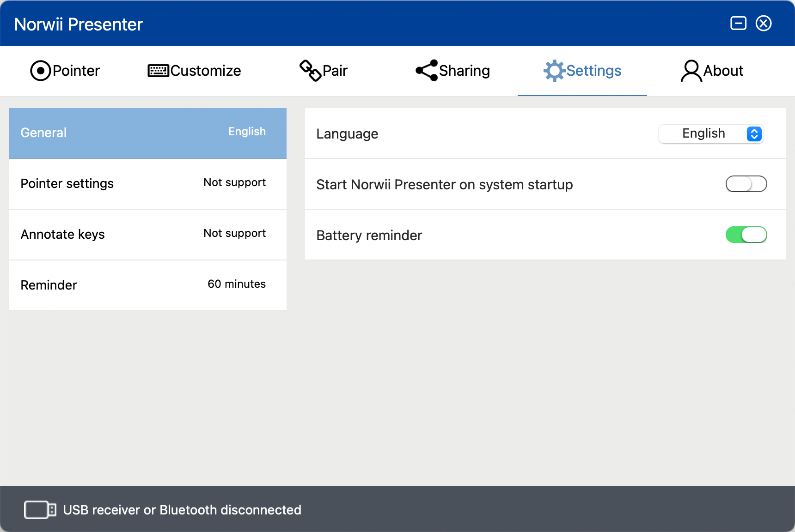Click the Settings gear icon
795x532 pixels.
554,71
